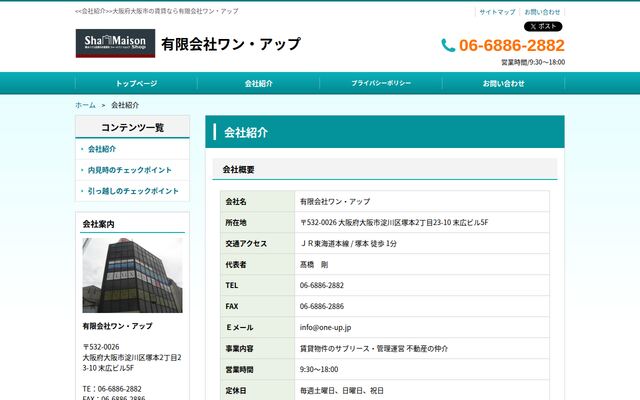
Task: Click the 有限会社ワン・アップ site title
Action: pyautogui.click(x=231, y=44)
